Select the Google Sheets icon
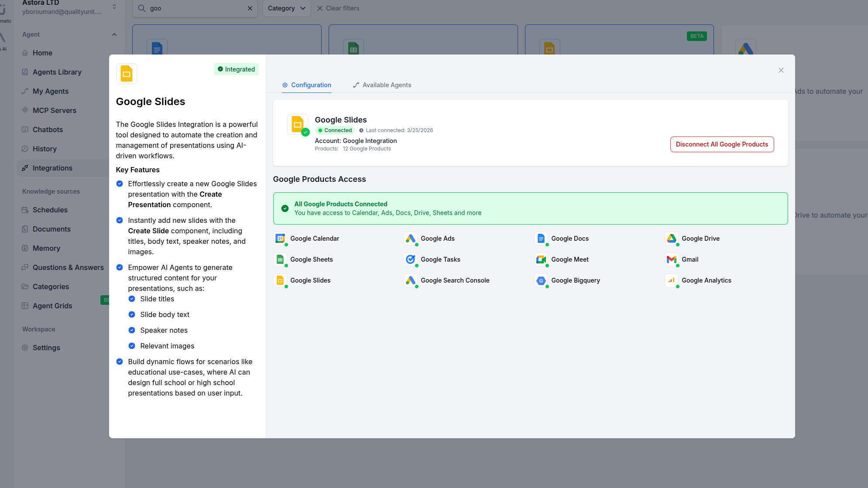The width and height of the screenshot is (868, 488). pos(281,259)
